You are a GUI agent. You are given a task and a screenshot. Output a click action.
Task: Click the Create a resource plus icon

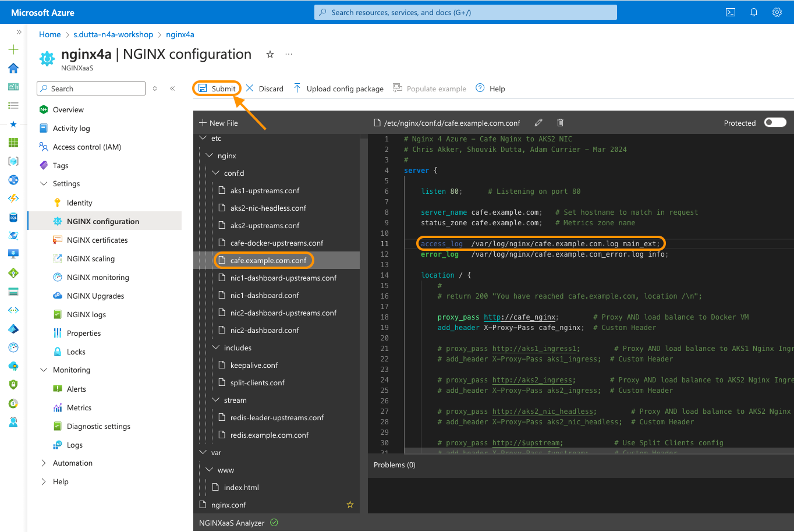13,50
